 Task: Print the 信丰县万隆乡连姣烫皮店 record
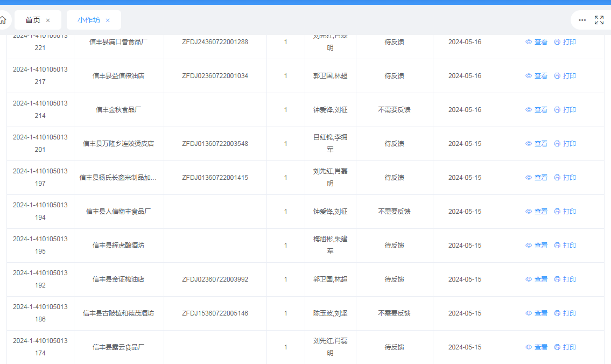click(x=565, y=144)
